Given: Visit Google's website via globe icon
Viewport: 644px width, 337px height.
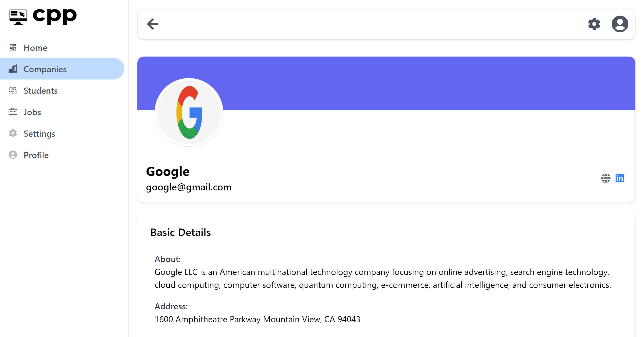Looking at the screenshot, I should (606, 178).
